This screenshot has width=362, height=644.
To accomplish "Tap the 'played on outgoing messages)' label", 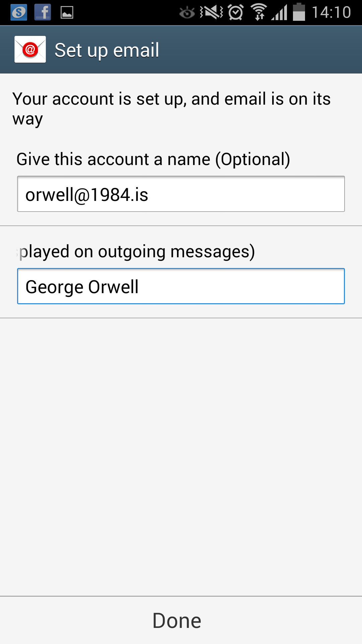I will coord(137,252).
